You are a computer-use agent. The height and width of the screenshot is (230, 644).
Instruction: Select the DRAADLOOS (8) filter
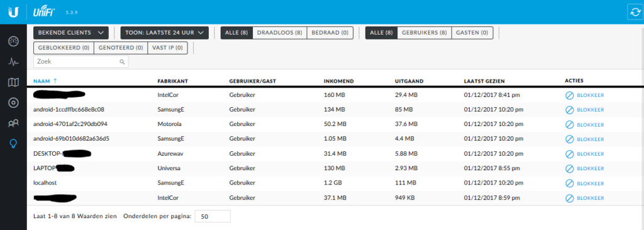279,33
